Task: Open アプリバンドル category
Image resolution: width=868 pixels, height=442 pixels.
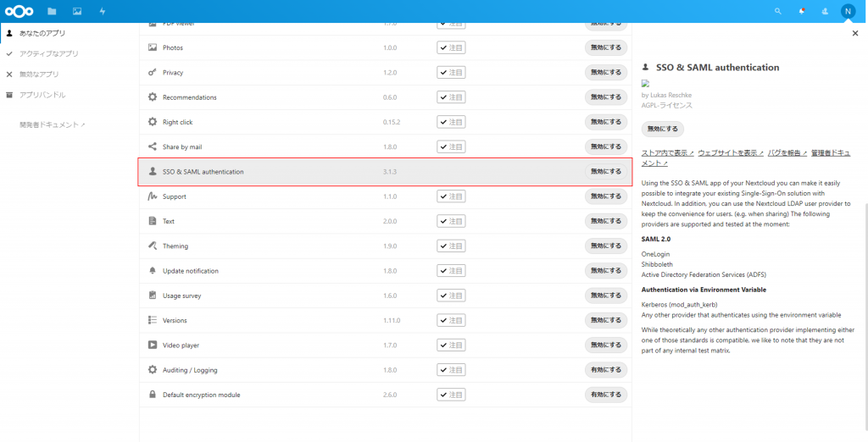Action: (42, 95)
